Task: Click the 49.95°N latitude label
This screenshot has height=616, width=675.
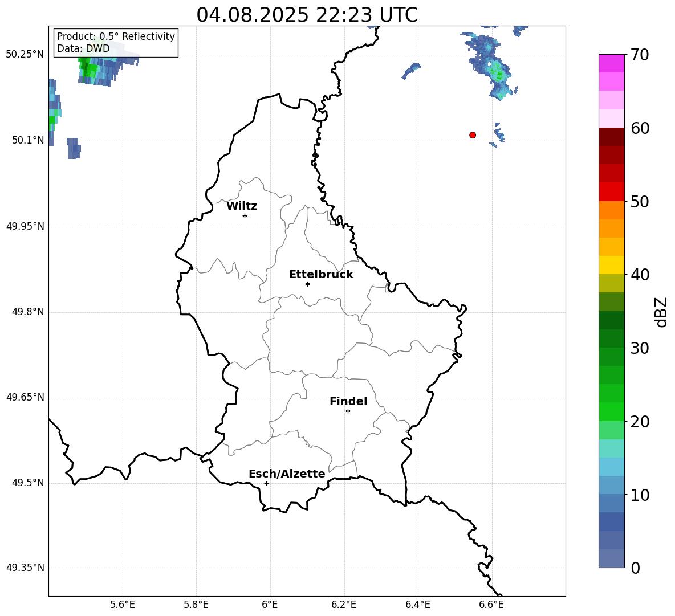Action: (25, 226)
